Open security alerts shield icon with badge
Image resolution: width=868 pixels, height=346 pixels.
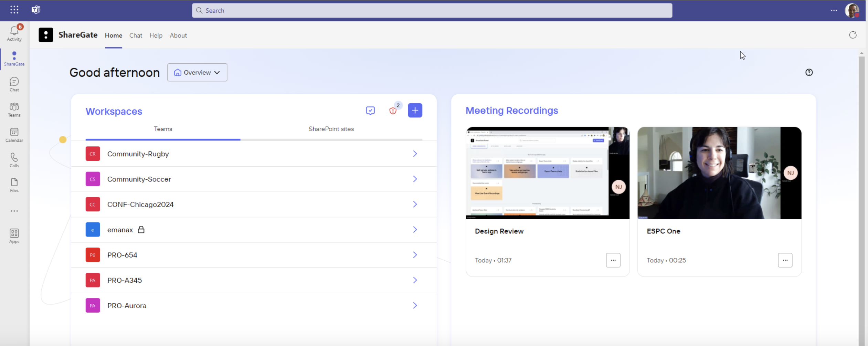coord(394,110)
